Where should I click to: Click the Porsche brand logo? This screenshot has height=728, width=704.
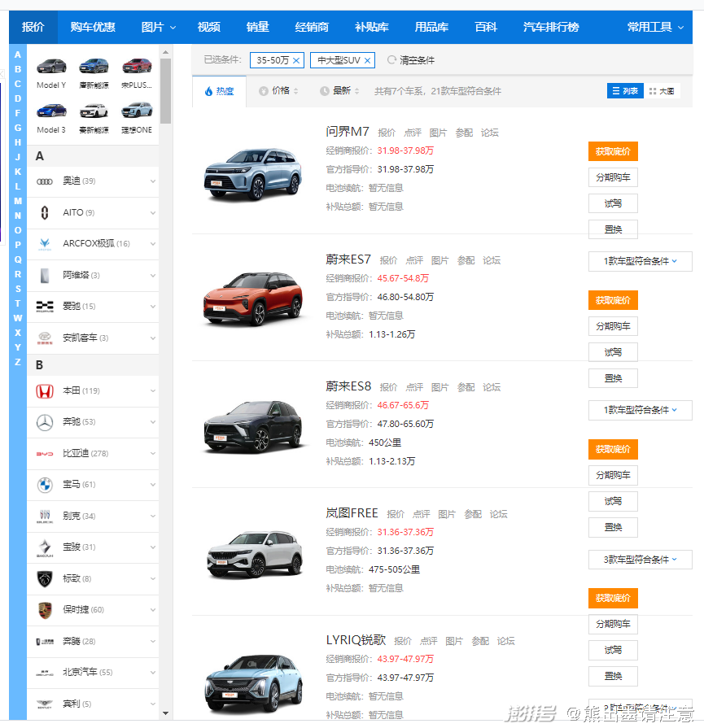click(44, 610)
